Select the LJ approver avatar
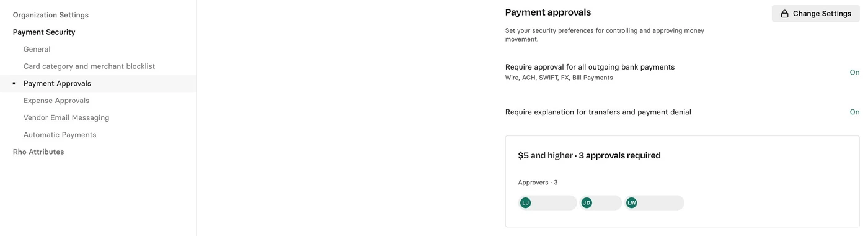The width and height of the screenshot is (868, 236). (525, 203)
